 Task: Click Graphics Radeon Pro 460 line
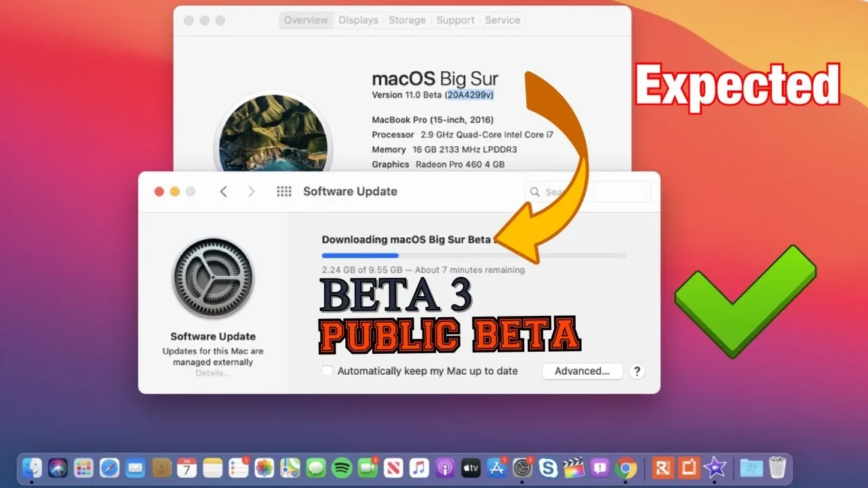[438, 165]
